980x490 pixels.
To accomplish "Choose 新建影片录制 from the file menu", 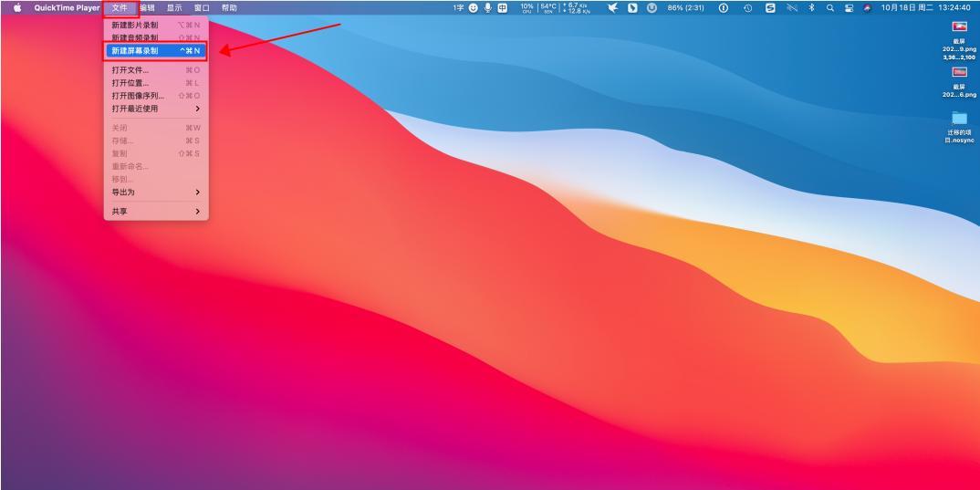I will [x=156, y=25].
